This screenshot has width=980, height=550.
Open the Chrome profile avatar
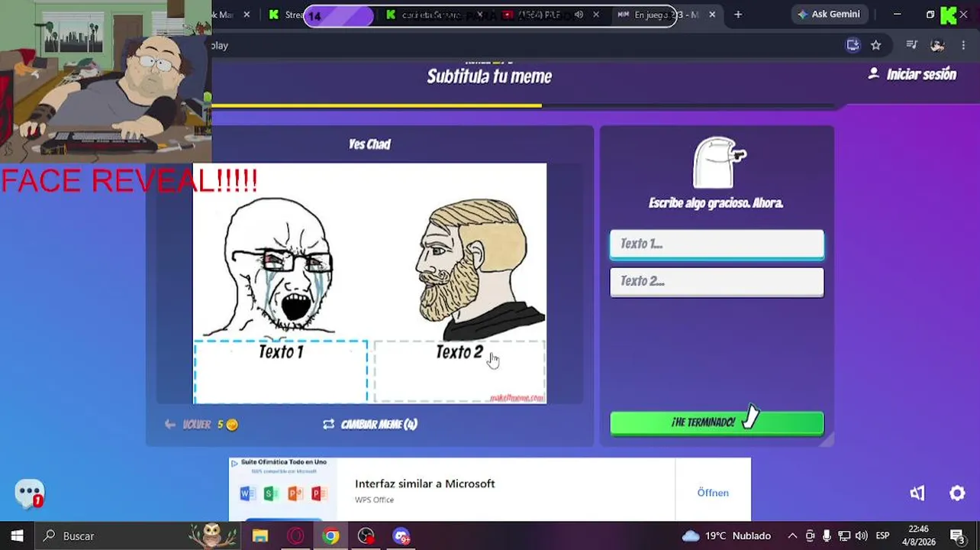(938, 45)
